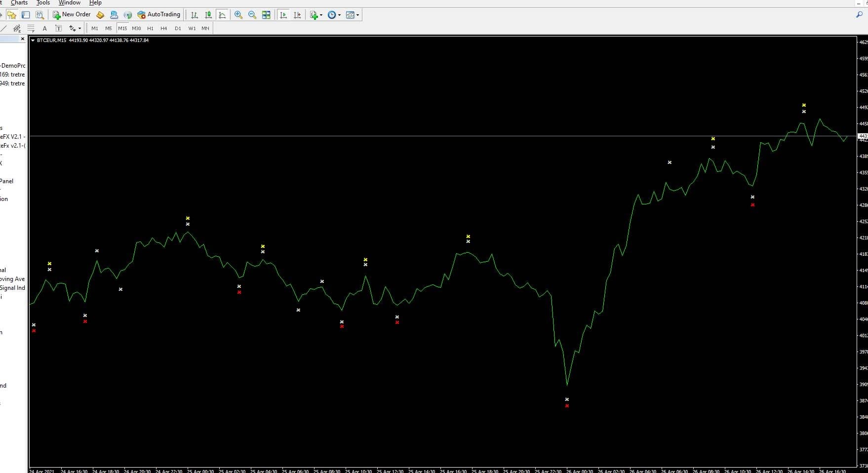Open the Window menu

70,3
